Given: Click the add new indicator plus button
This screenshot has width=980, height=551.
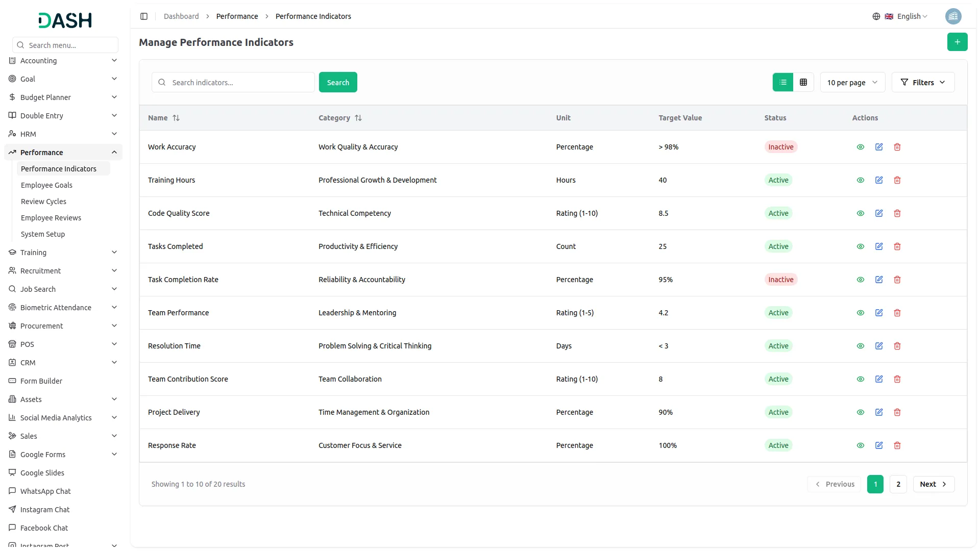Looking at the screenshot, I should [x=957, y=42].
